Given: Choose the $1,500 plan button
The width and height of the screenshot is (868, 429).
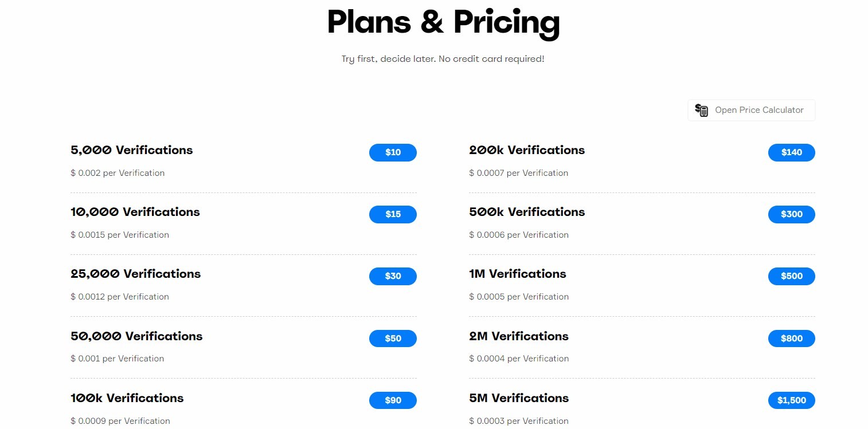Looking at the screenshot, I should (x=791, y=400).
